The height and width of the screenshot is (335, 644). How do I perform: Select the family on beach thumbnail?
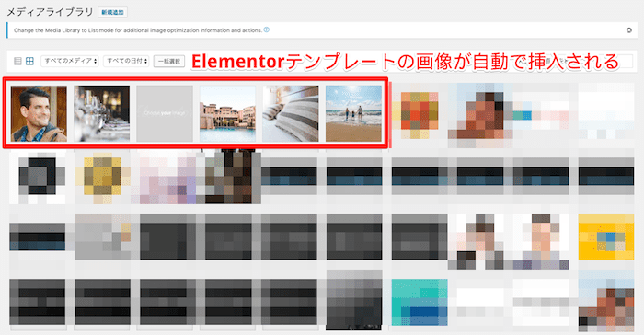click(353, 114)
